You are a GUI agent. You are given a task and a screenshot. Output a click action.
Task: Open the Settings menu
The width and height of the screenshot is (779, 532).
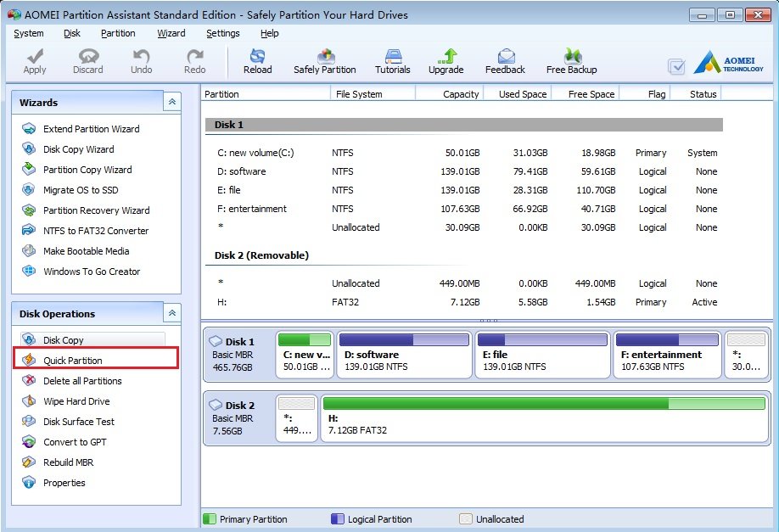click(222, 33)
